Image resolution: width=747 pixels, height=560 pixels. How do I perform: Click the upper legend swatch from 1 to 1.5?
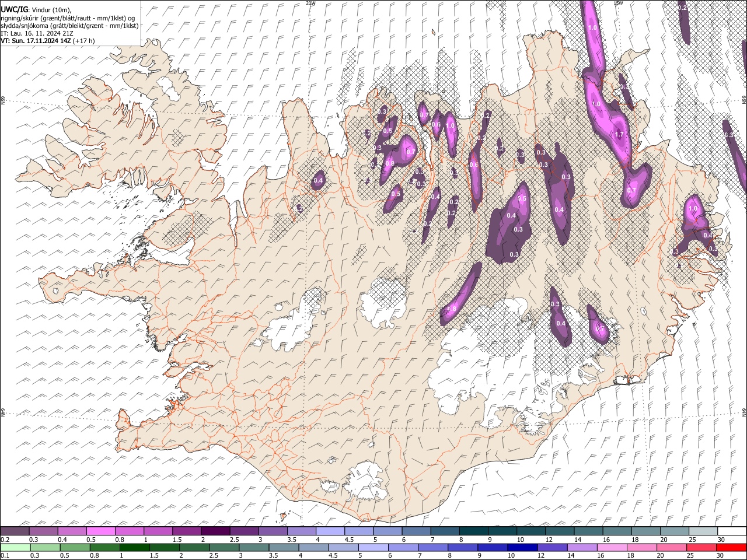pyautogui.click(x=158, y=531)
